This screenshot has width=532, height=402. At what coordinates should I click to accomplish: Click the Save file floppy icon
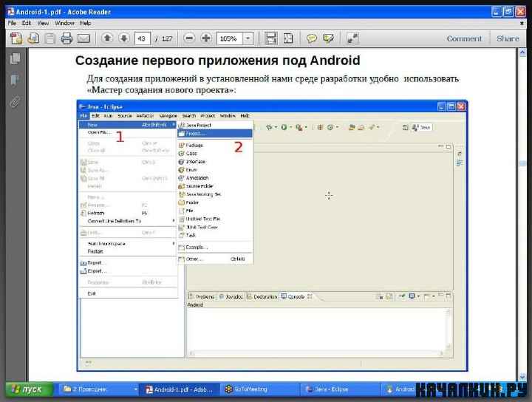pyautogui.click(x=50, y=38)
